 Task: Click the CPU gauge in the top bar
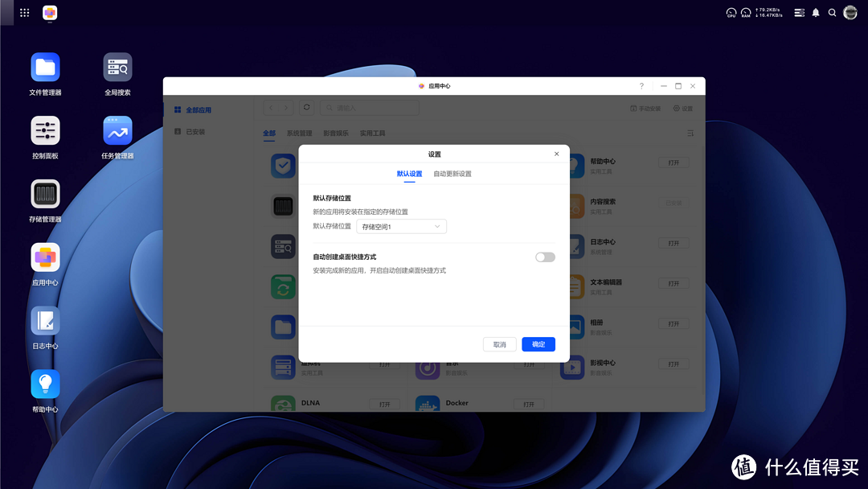pos(731,13)
